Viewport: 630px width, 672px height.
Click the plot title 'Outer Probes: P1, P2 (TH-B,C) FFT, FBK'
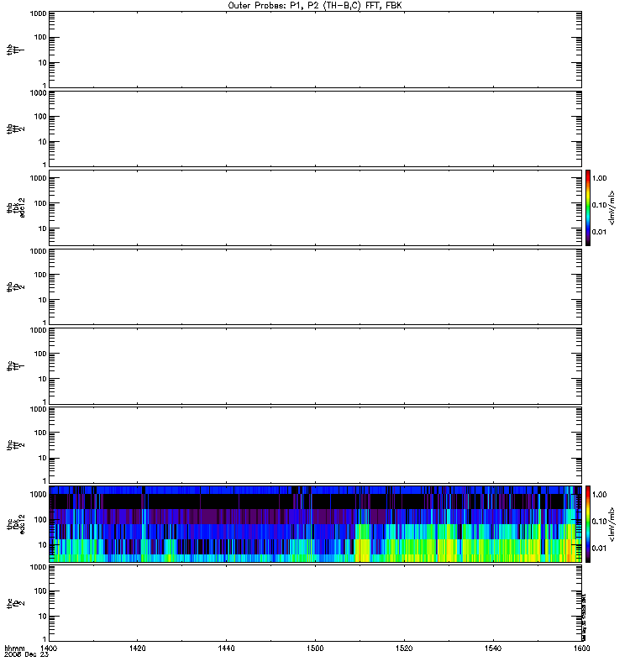tap(315, 6)
